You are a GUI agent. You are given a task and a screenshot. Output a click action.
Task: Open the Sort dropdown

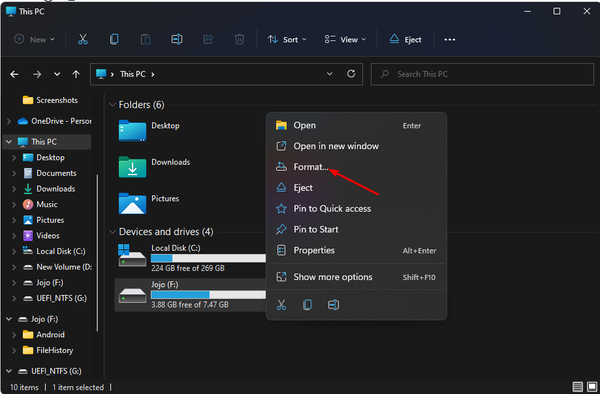pos(287,39)
